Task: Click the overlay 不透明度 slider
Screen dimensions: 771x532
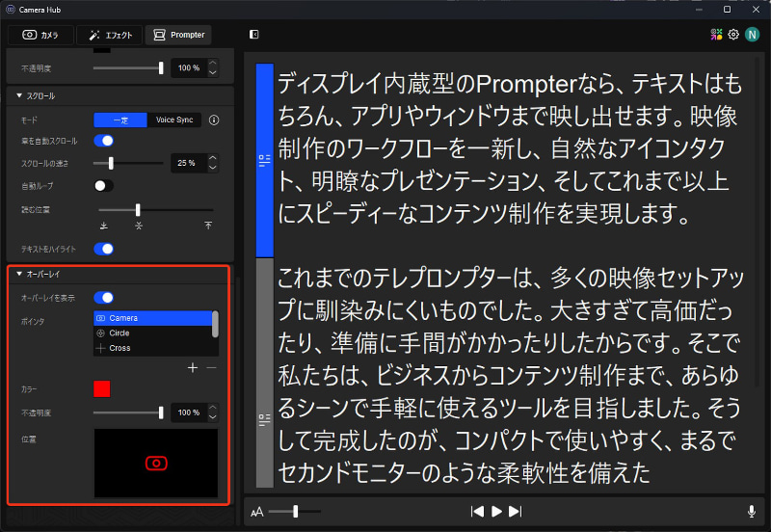Action: point(128,412)
